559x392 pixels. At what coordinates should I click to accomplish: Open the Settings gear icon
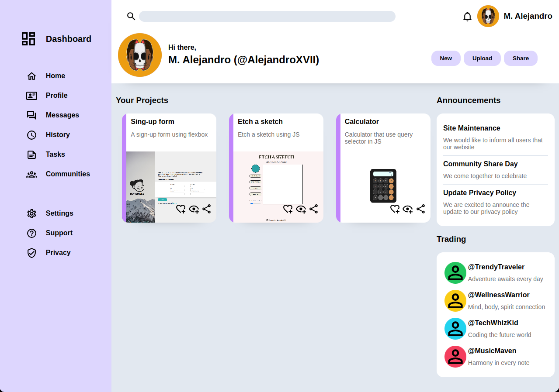pyautogui.click(x=31, y=213)
